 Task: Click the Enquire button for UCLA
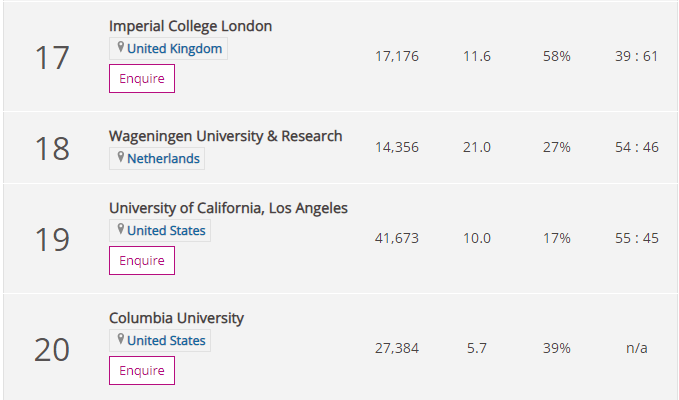click(142, 261)
